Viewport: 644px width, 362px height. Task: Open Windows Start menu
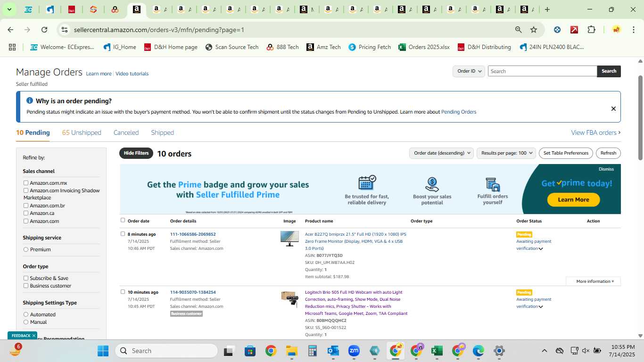click(x=103, y=351)
